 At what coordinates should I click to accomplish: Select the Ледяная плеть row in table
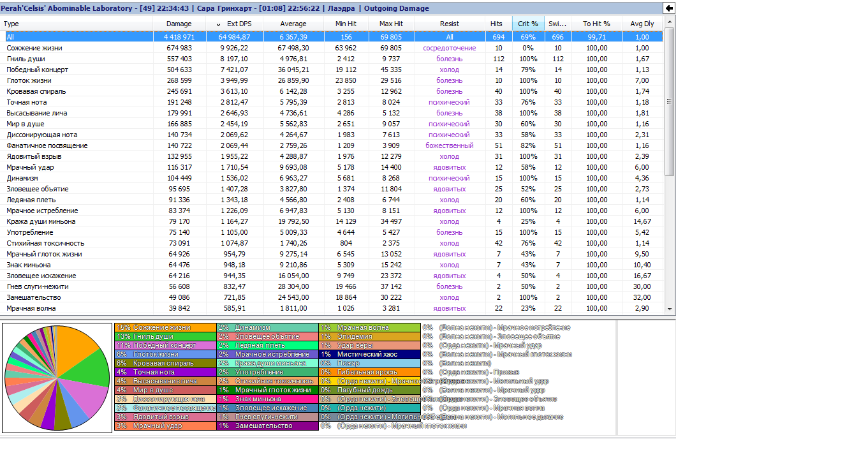[x=332, y=200]
